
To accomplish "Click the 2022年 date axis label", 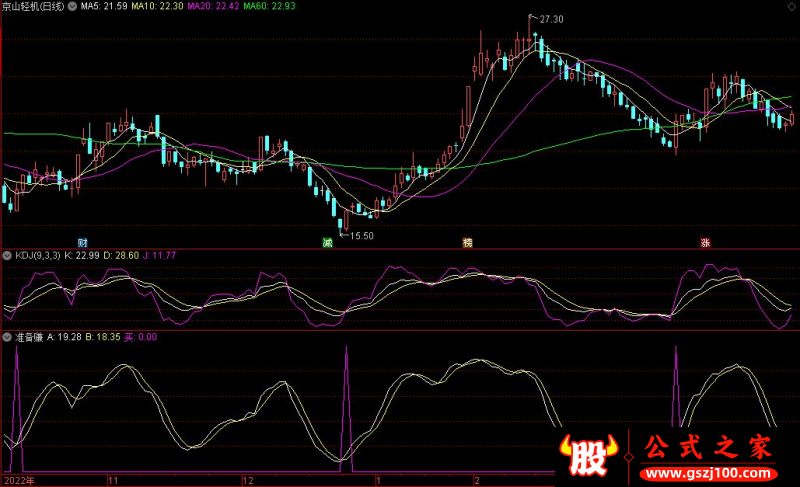I will pyautogui.click(x=18, y=480).
